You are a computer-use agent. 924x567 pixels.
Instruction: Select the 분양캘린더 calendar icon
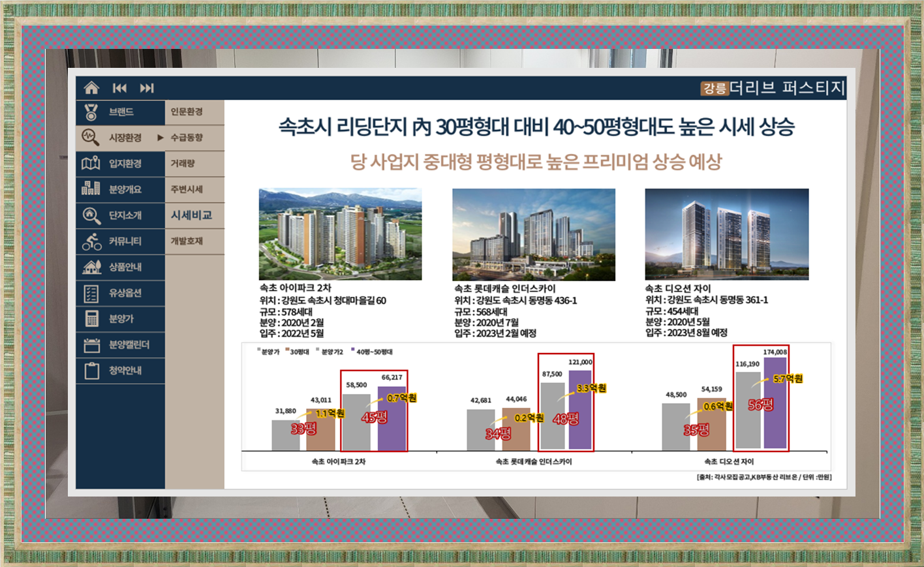click(91, 345)
